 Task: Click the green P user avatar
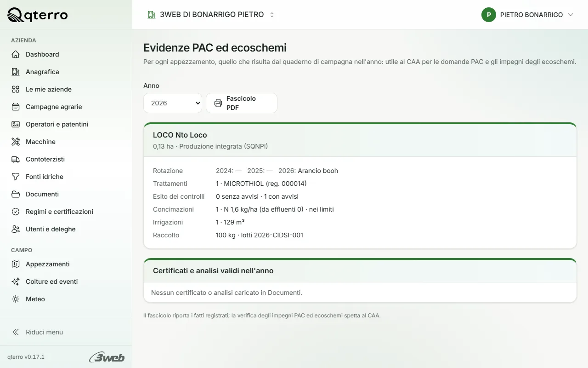coord(489,15)
